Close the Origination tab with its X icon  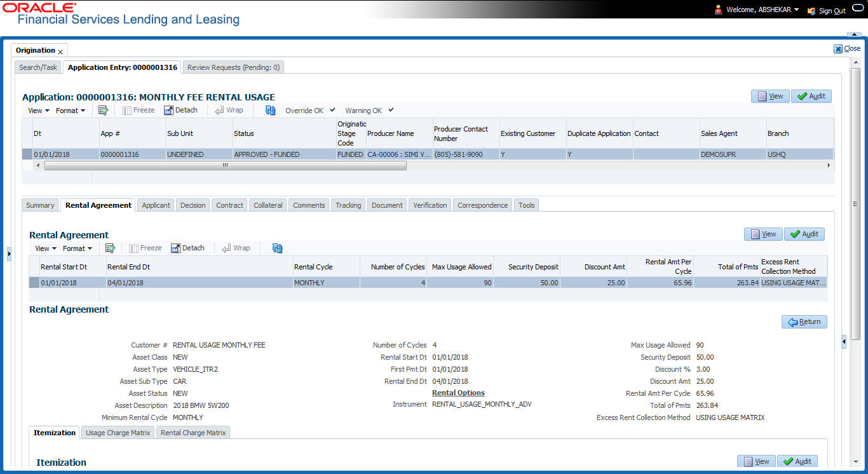60,51
